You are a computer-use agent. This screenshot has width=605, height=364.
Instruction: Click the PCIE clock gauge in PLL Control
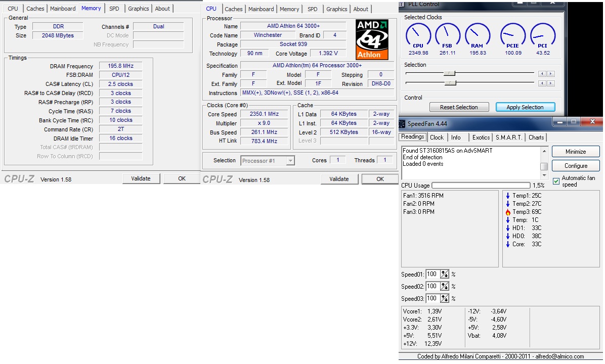tap(513, 35)
